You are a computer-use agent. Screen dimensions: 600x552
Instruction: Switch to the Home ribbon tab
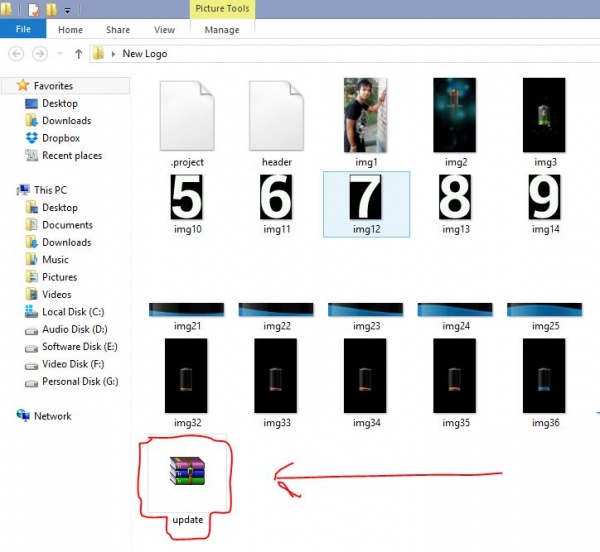click(70, 30)
